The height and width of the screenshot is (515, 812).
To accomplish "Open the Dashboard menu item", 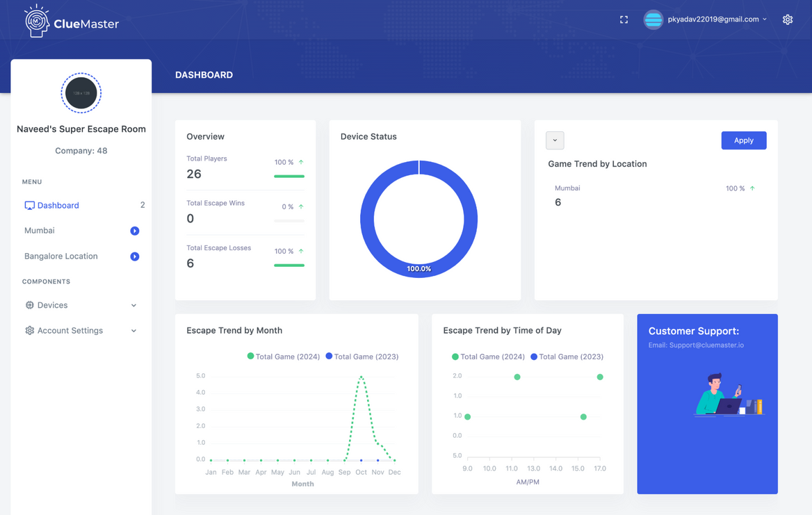I will (x=58, y=206).
